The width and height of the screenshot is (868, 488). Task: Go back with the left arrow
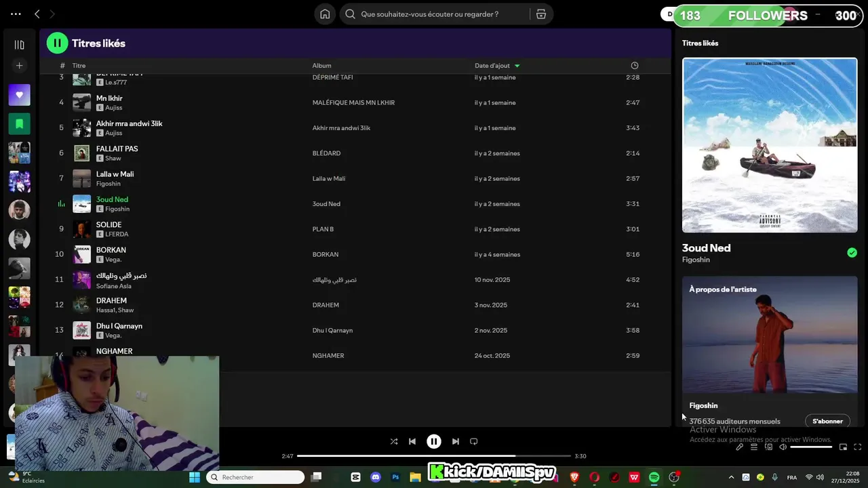click(x=37, y=14)
